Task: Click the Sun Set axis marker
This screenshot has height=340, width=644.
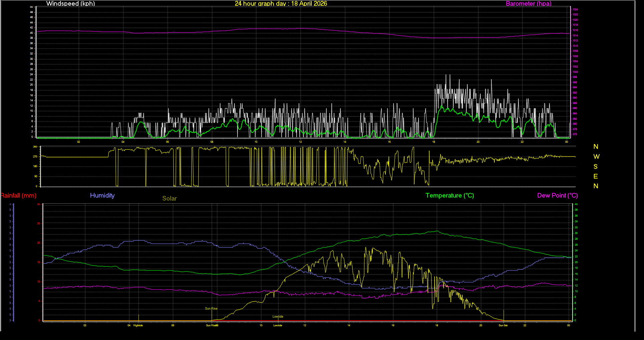Action: (503, 325)
